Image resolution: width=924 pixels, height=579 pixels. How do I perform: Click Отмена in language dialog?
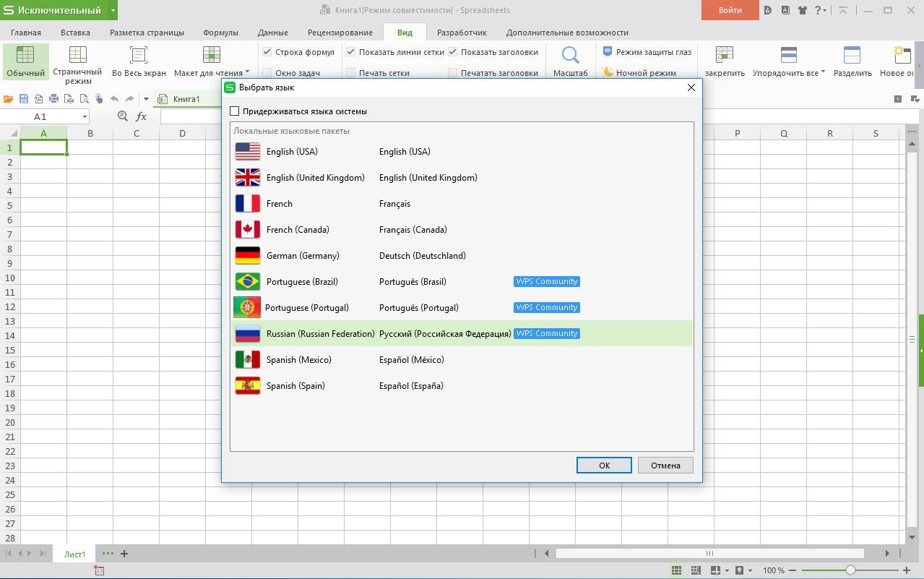coord(665,466)
